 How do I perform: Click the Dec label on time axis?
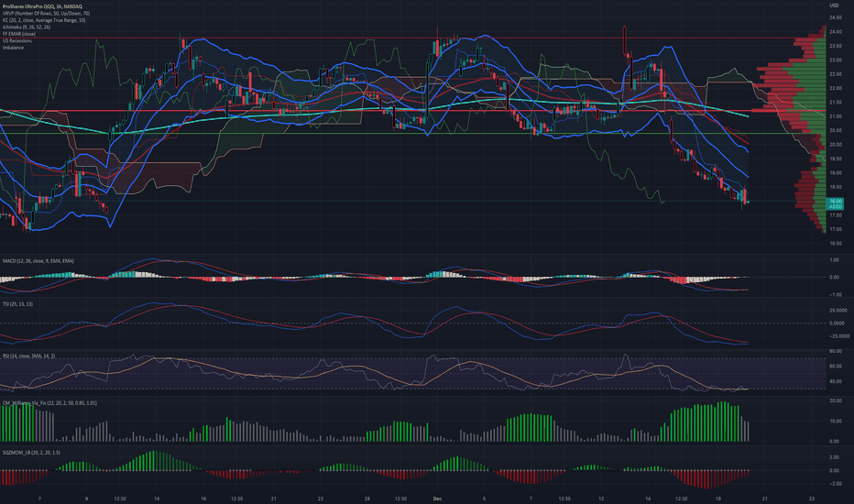437,499
